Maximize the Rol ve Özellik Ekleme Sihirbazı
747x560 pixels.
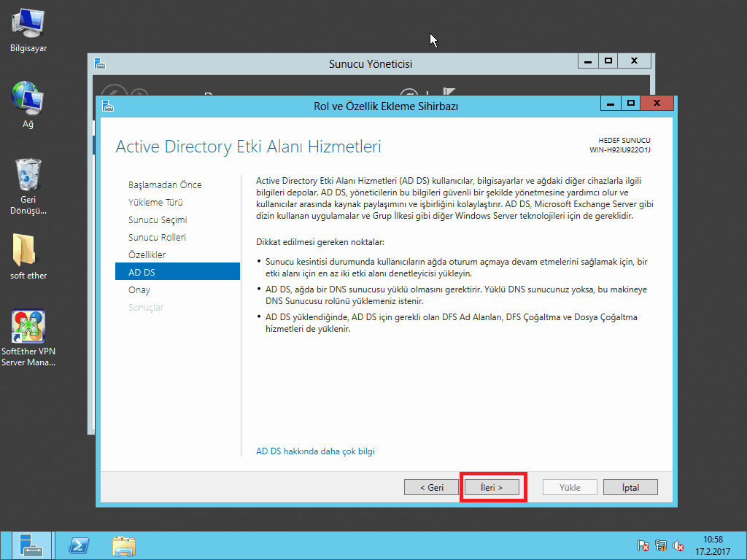click(x=631, y=104)
